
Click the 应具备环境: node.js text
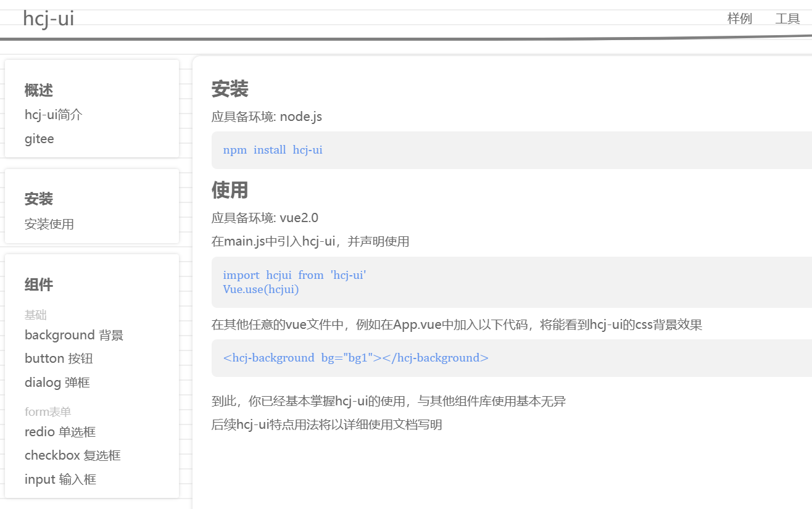point(267,117)
